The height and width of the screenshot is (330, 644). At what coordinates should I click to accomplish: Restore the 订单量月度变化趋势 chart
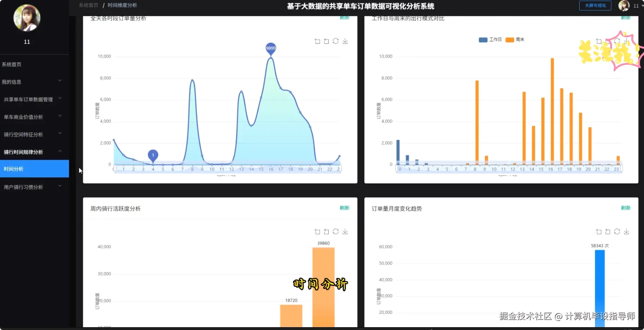pos(617,231)
